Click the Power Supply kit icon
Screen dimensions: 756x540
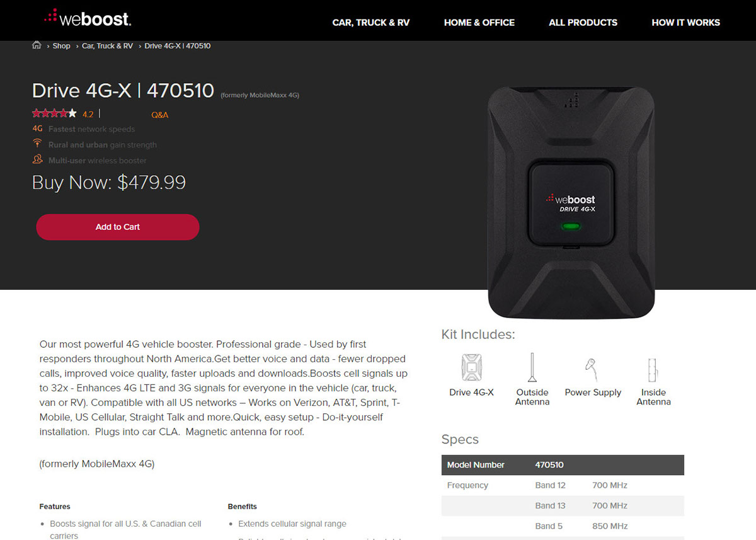click(x=592, y=367)
